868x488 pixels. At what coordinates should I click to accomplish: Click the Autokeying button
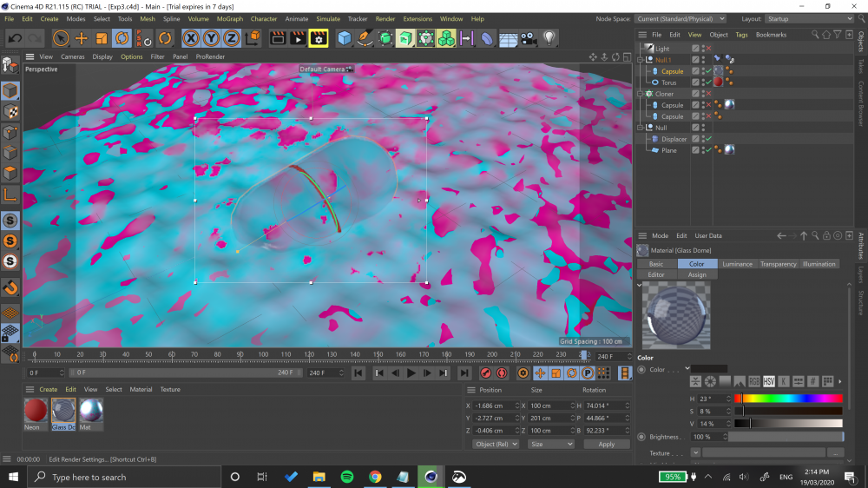(502, 373)
